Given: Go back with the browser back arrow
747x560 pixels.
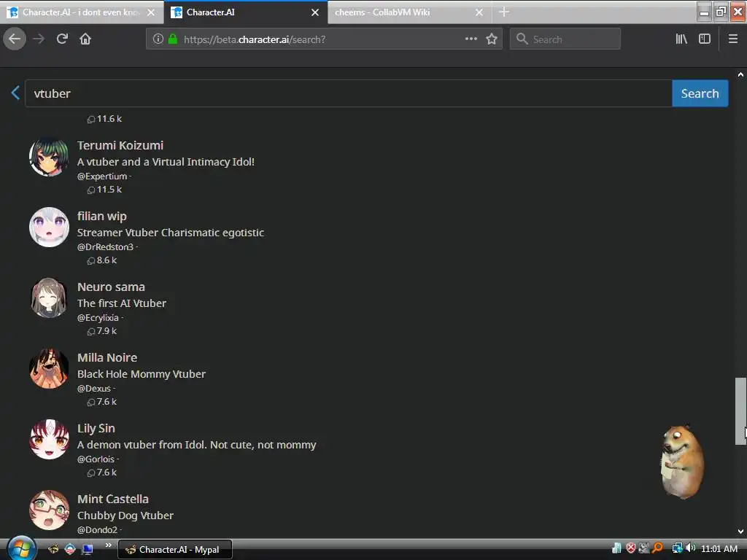Looking at the screenshot, I should [15, 39].
